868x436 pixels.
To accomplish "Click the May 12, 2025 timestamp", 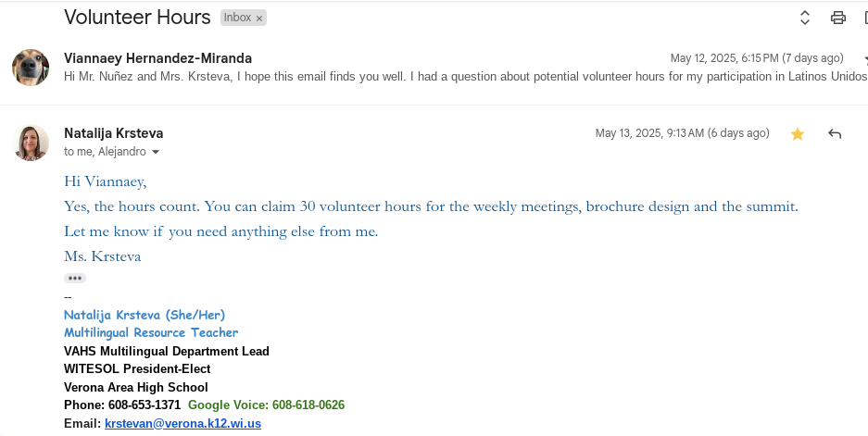I will point(757,58).
